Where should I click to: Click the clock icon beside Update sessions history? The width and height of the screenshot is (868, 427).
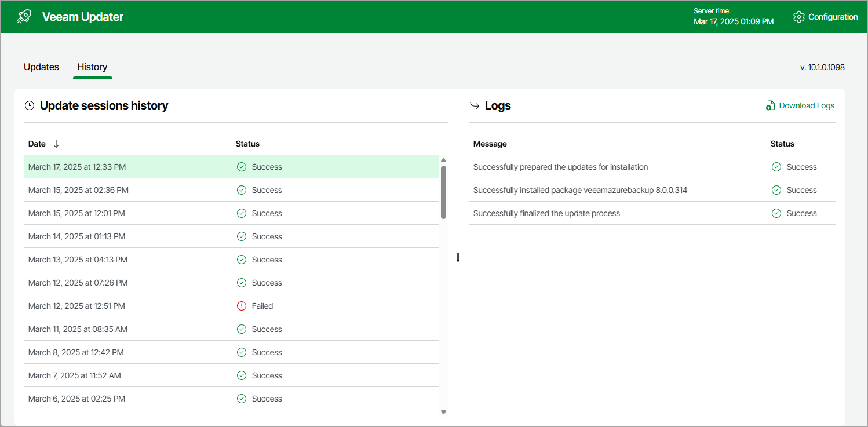point(30,105)
